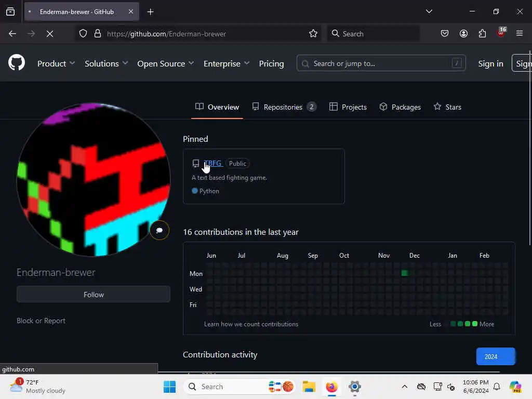532x399 pixels.
Task: Go back with the browser back arrow
Action: [12, 34]
